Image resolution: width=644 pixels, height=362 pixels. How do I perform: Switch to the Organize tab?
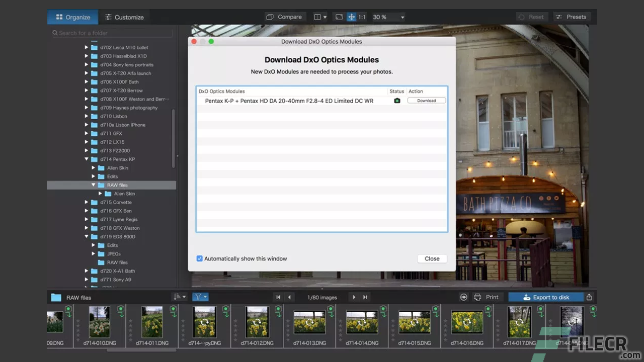72,17
